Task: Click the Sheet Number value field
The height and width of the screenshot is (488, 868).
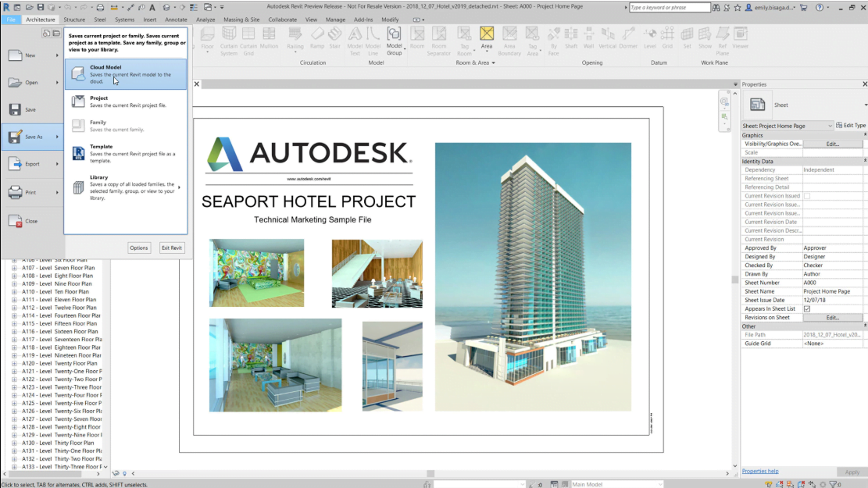Action: click(833, 283)
